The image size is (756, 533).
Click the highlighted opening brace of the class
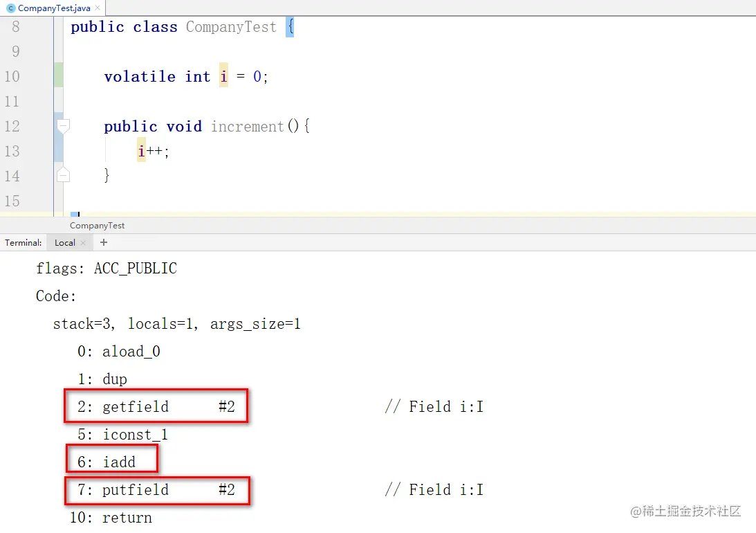(x=290, y=26)
